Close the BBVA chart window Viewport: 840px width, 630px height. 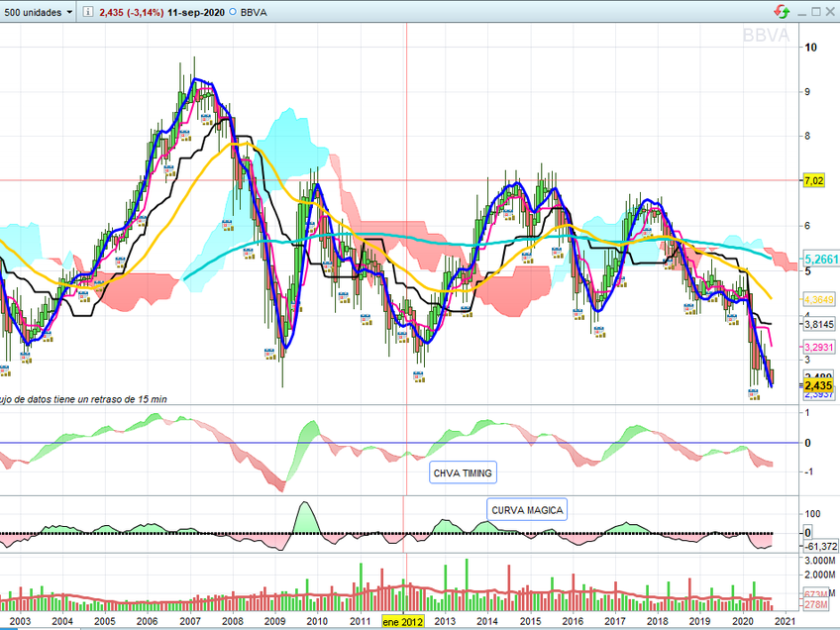point(830,12)
